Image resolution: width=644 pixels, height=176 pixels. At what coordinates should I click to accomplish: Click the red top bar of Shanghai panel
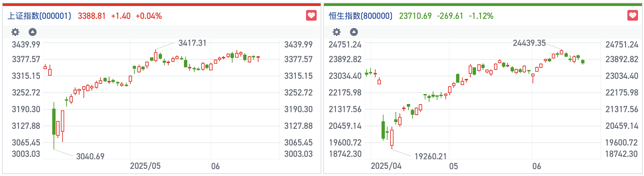162,5
